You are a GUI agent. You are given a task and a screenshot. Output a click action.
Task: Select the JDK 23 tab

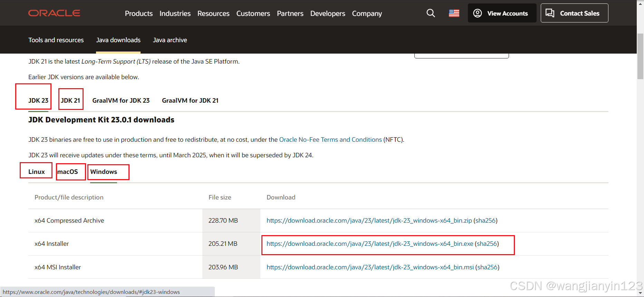[x=38, y=101]
